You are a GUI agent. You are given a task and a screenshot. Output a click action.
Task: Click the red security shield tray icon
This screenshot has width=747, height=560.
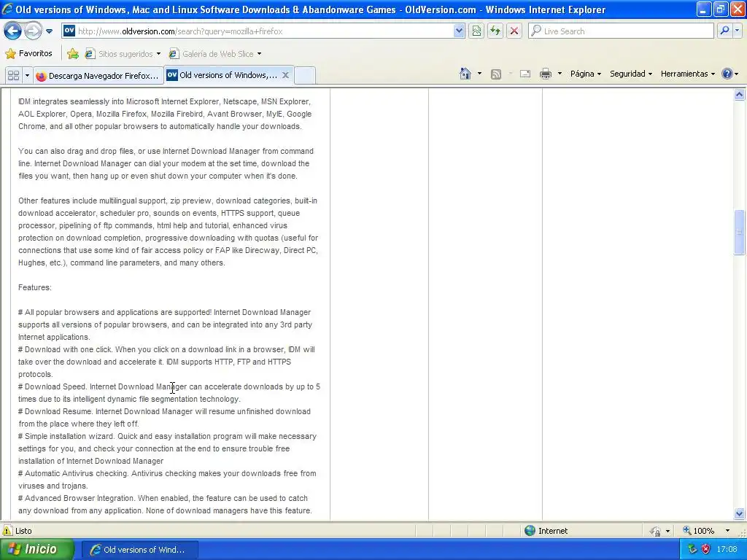(x=705, y=549)
